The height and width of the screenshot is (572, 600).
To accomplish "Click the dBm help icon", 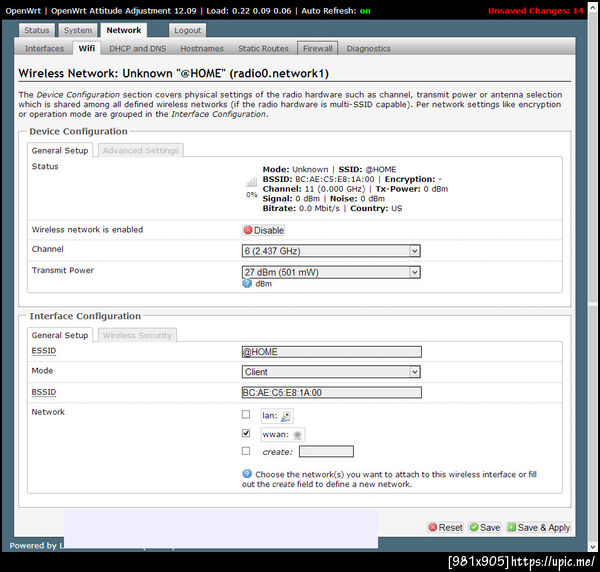I will 247,284.
